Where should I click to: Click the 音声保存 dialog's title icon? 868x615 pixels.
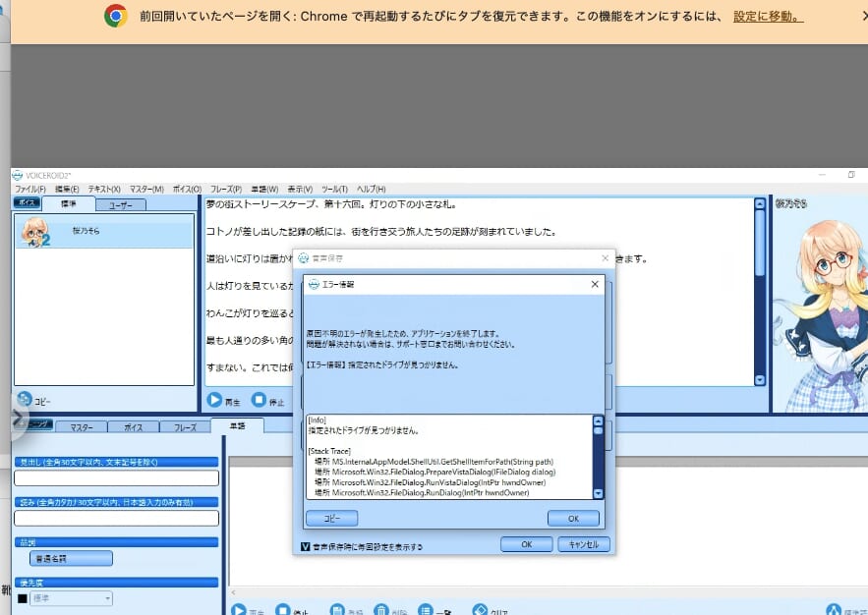tap(304, 257)
